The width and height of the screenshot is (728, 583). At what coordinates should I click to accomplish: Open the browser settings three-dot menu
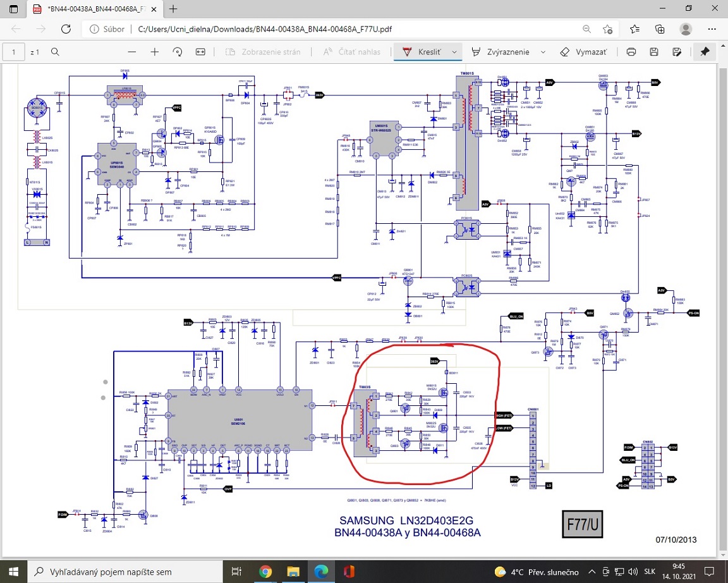pyautogui.click(x=710, y=29)
